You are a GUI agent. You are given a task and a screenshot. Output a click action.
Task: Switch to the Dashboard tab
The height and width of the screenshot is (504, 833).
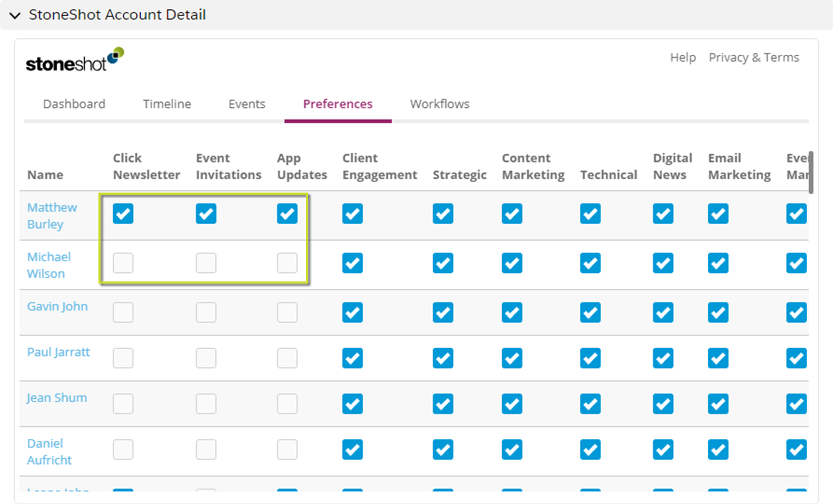click(x=74, y=104)
